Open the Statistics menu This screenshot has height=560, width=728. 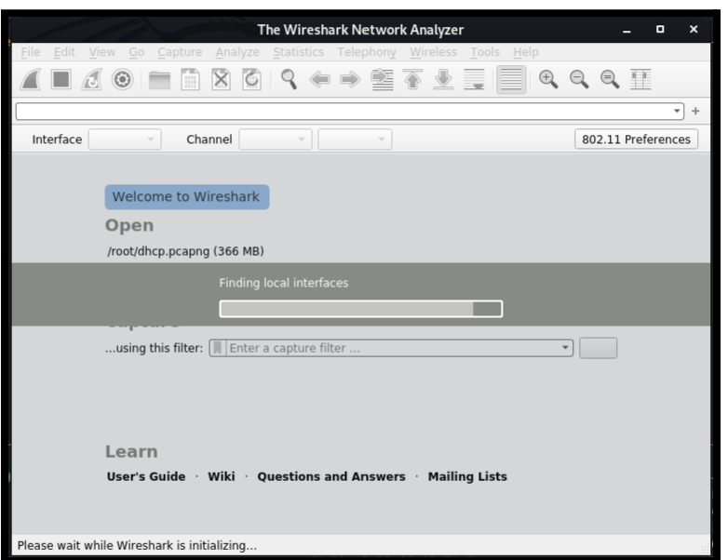(x=299, y=52)
